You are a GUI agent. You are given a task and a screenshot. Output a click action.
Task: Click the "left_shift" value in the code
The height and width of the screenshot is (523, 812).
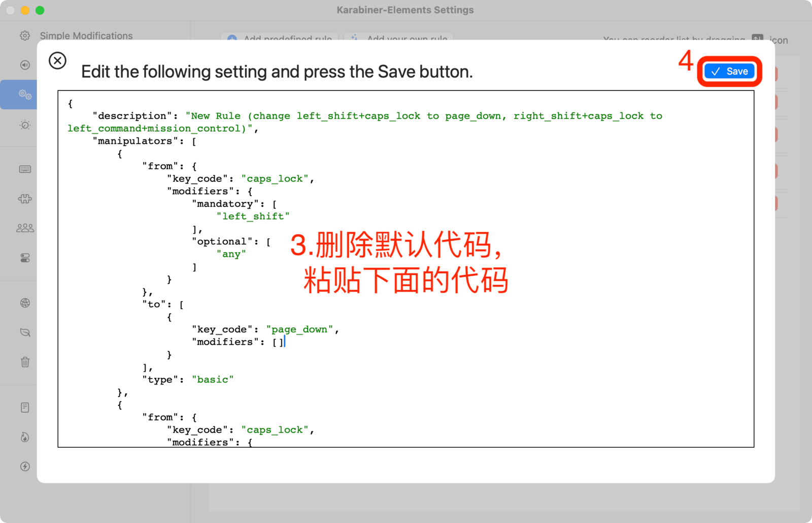tap(253, 216)
